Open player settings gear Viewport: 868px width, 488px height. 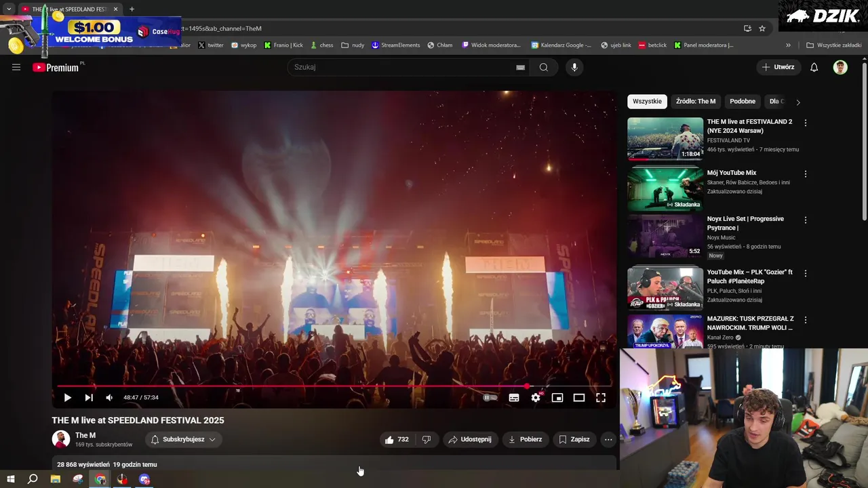click(536, 398)
